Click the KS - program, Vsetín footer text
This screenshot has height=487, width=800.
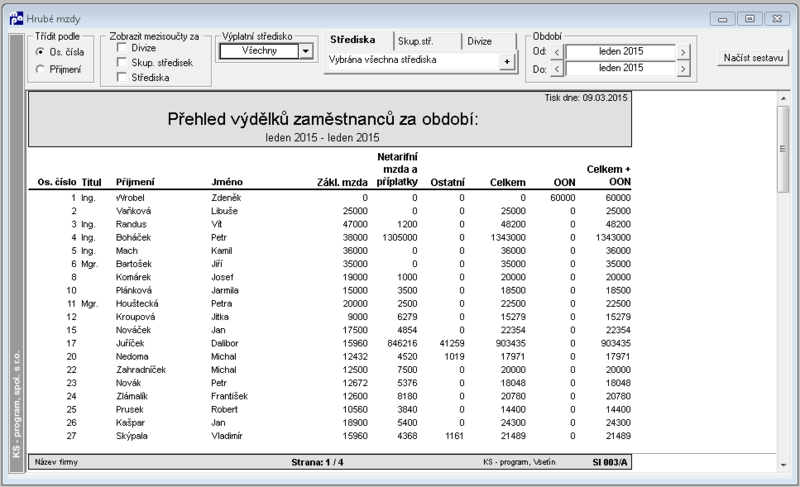click(519, 462)
